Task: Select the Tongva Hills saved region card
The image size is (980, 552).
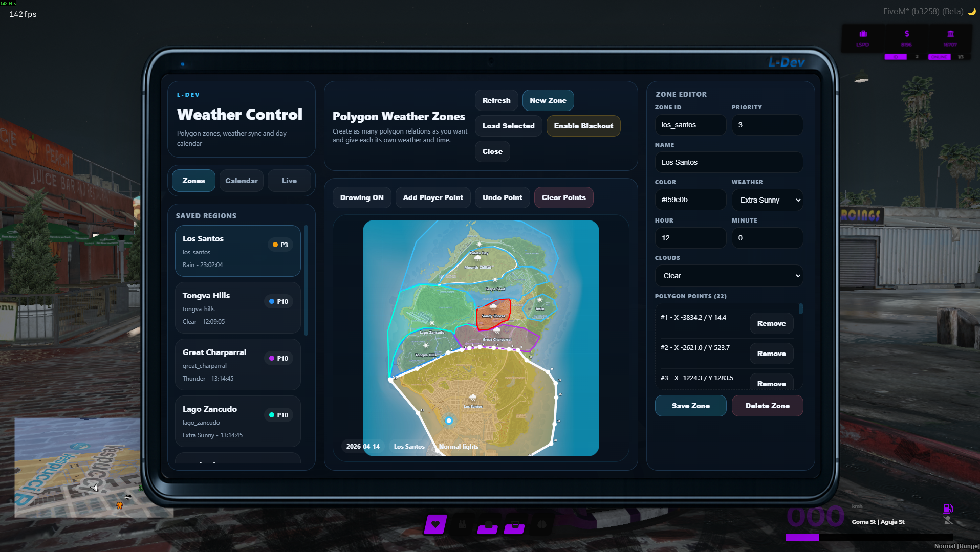Action: (238, 307)
